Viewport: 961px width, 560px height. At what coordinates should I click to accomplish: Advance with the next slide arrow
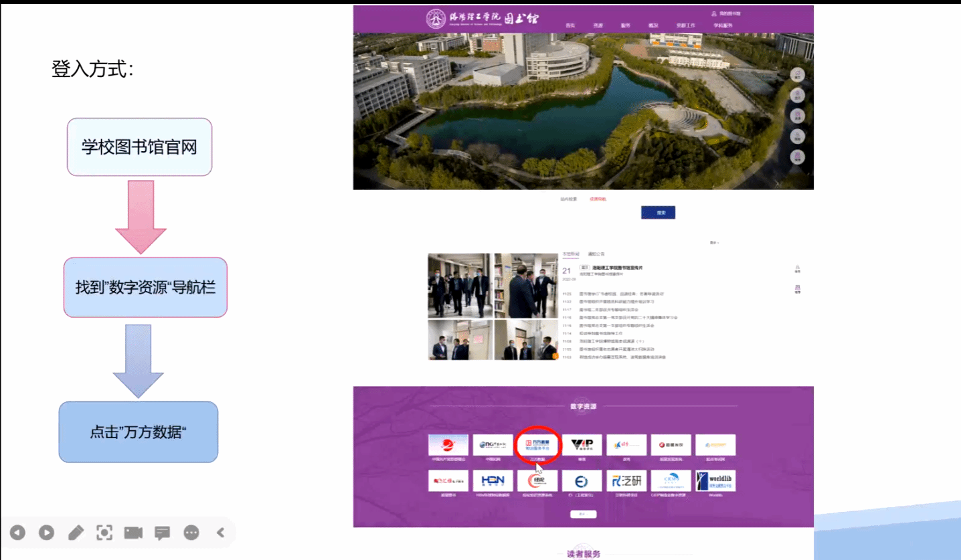pyautogui.click(x=46, y=533)
